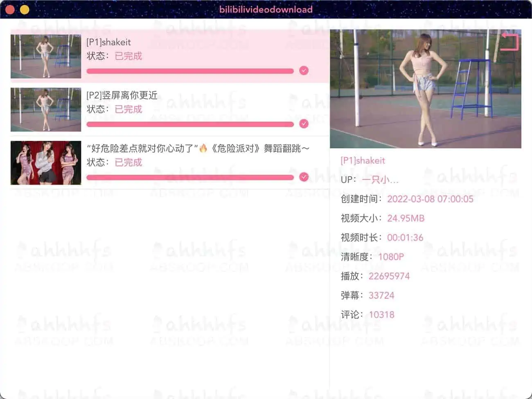The height and width of the screenshot is (399, 532).
Task: Select the 1080P quality value
Action: point(391,257)
